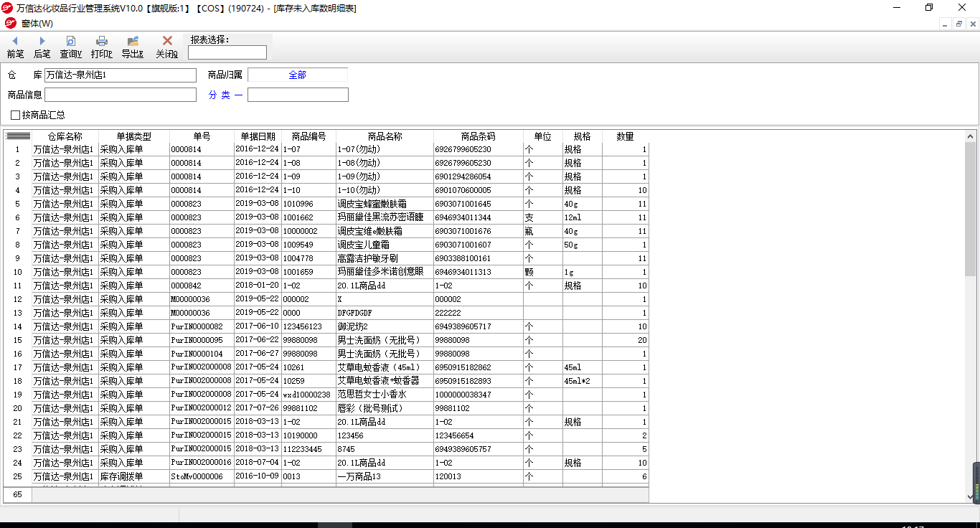The height and width of the screenshot is (528, 980).
Task: Click the 单位 column header
Action: (543, 136)
